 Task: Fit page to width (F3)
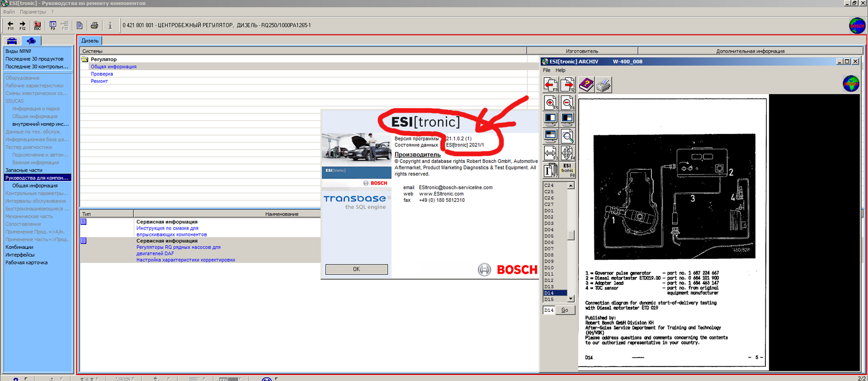[550, 153]
